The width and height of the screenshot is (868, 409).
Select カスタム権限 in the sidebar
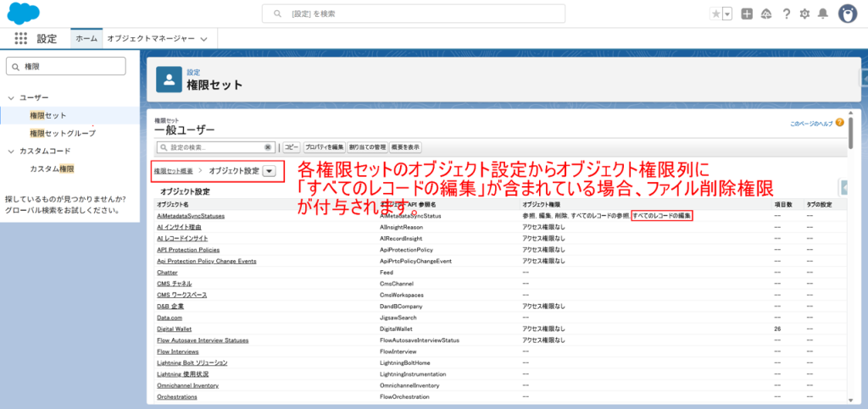[x=52, y=169]
